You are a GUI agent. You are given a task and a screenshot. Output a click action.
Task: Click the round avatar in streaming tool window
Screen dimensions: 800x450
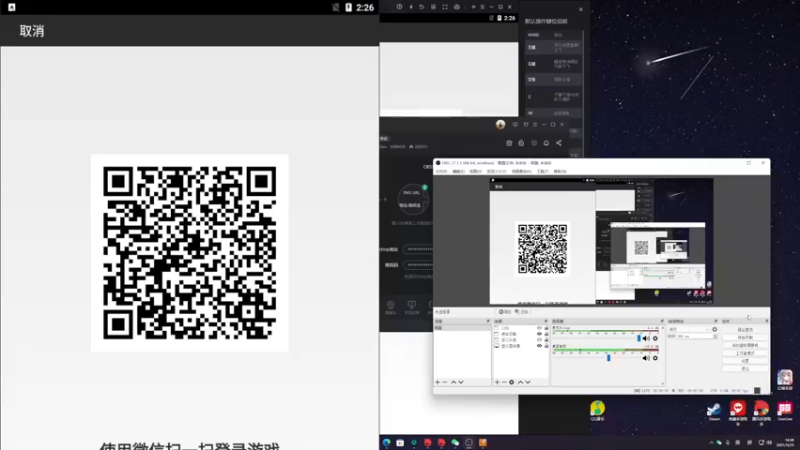pos(501,124)
